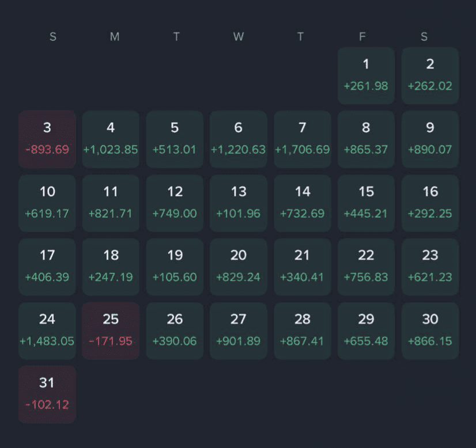
Task: Open day 3 showing -893.69 loss
Action: 47,139
